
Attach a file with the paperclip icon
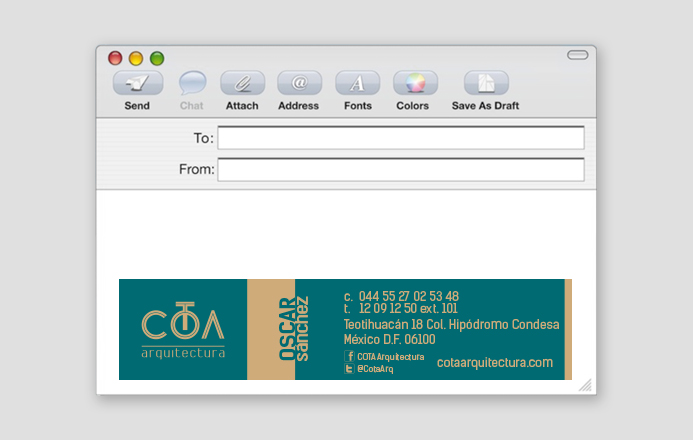[243, 83]
